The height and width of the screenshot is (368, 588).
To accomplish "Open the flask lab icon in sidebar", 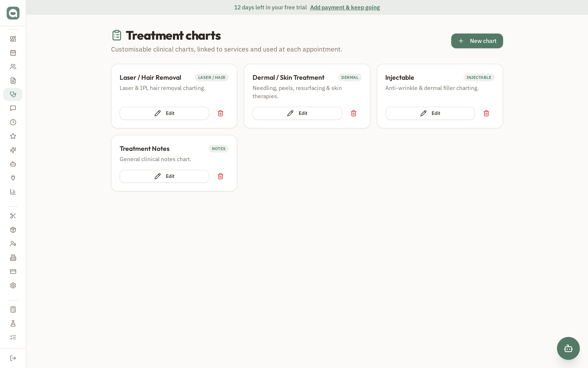I will click(13, 323).
